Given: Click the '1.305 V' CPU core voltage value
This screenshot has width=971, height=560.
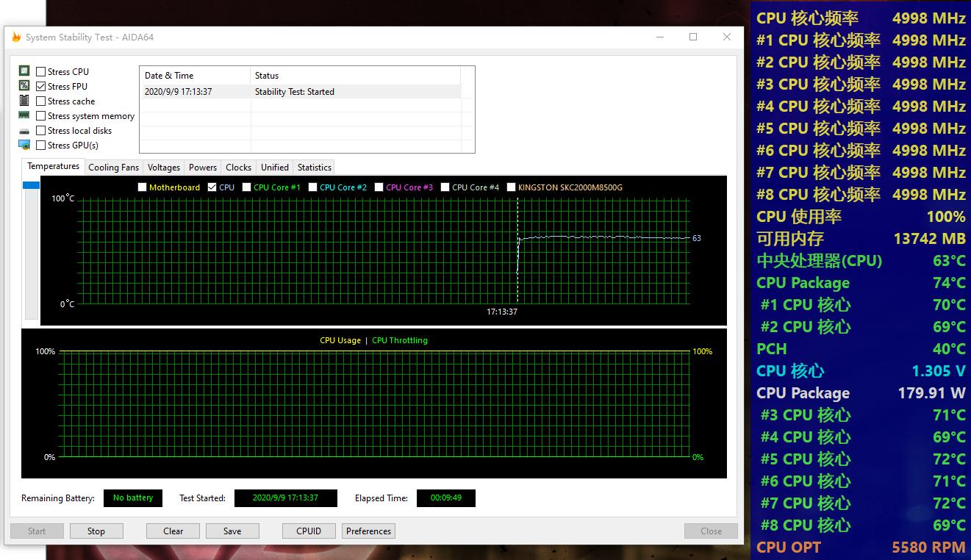Looking at the screenshot, I should 939,371.
